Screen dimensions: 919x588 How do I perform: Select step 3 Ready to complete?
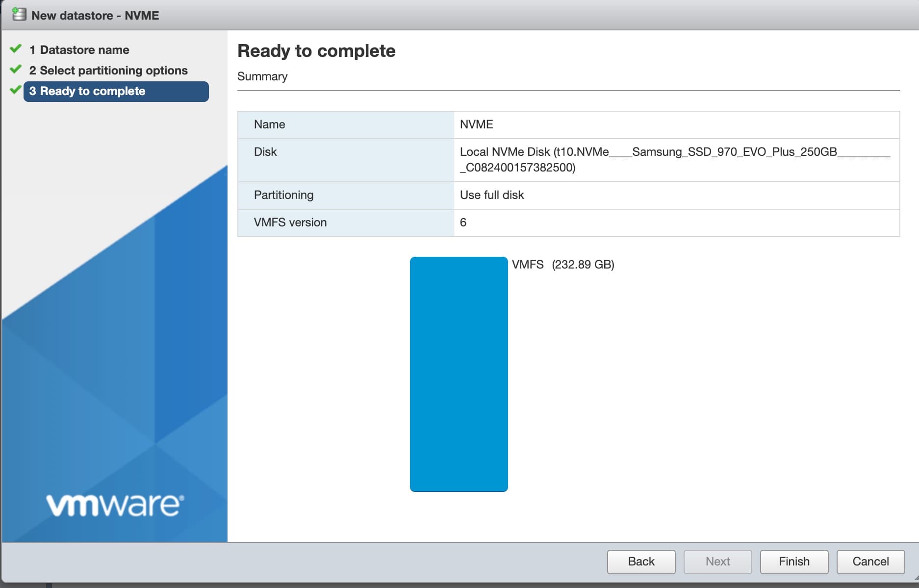pos(116,91)
